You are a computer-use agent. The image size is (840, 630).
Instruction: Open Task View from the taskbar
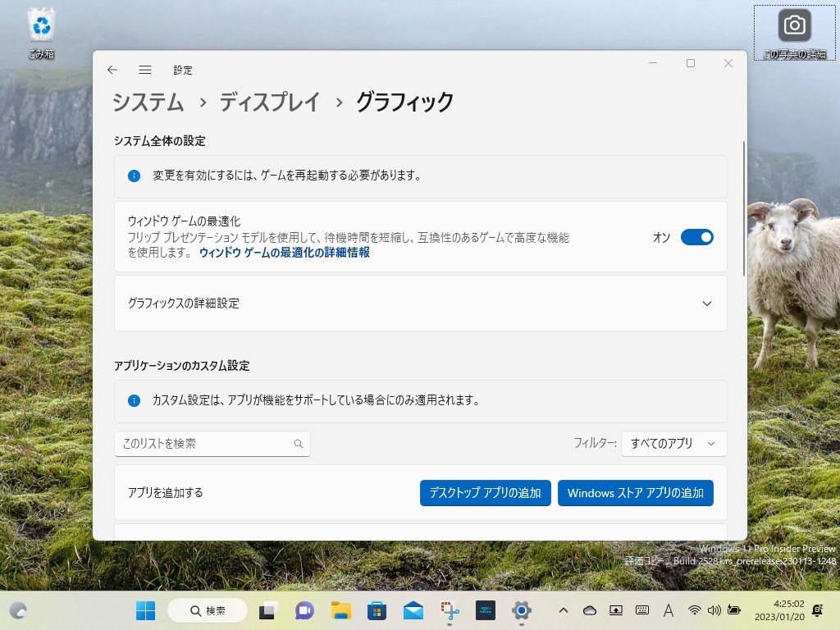point(268,610)
